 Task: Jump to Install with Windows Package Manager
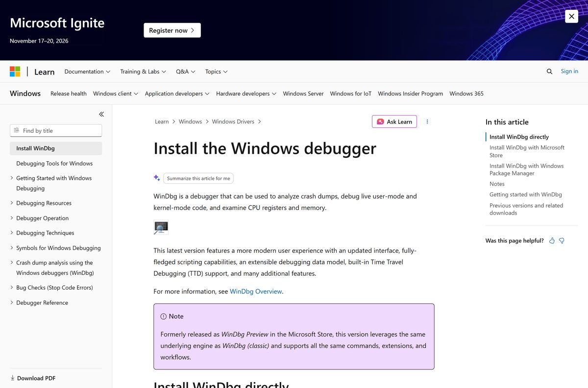527,170
